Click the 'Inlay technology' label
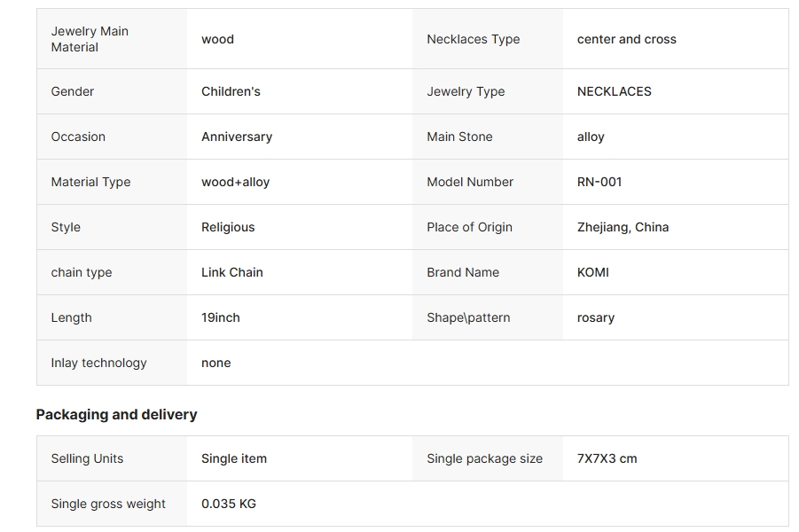This screenshot has height=532, width=799. [98, 363]
